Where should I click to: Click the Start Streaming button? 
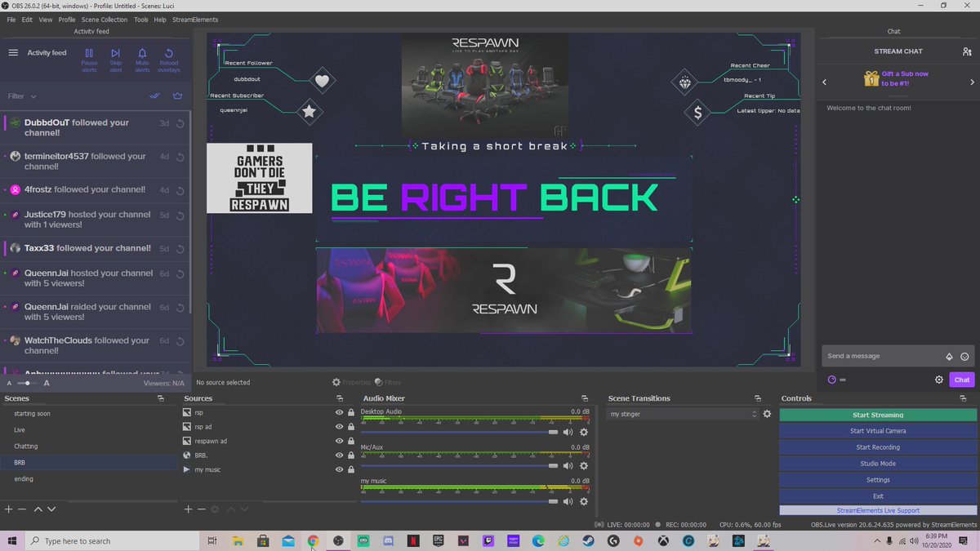pos(878,415)
